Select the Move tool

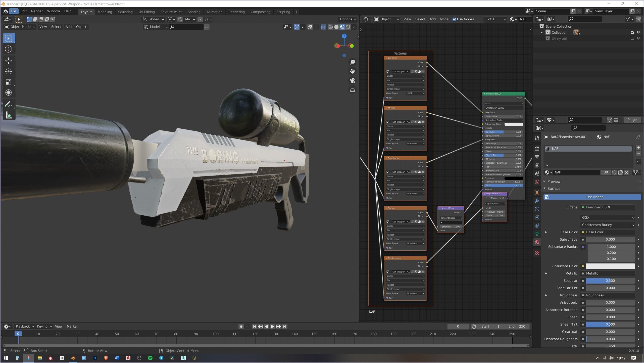(x=9, y=61)
